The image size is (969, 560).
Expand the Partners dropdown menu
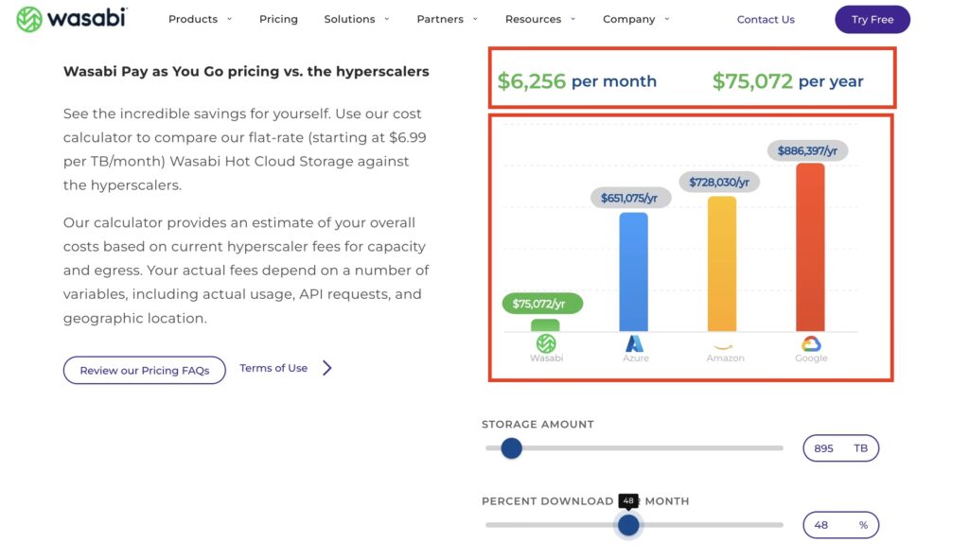coord(447,19)
